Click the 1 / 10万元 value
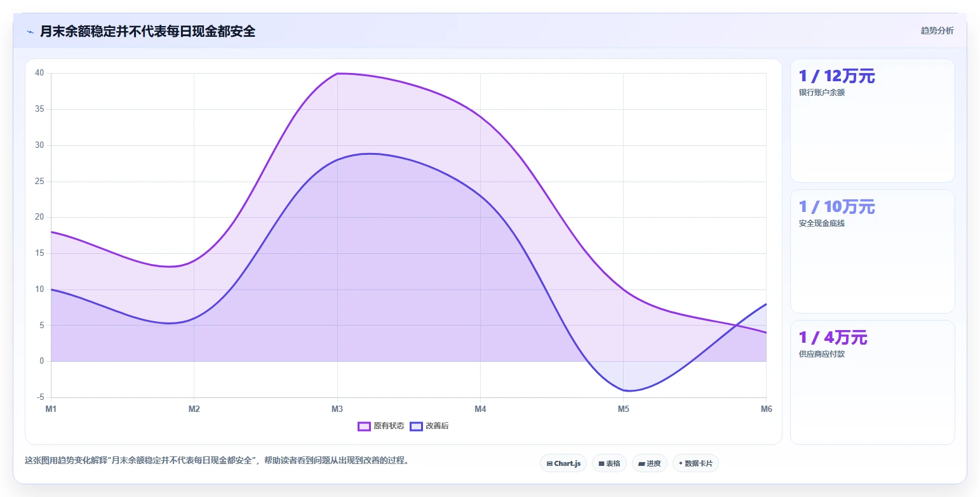980x497 pixels. point(836,207)
